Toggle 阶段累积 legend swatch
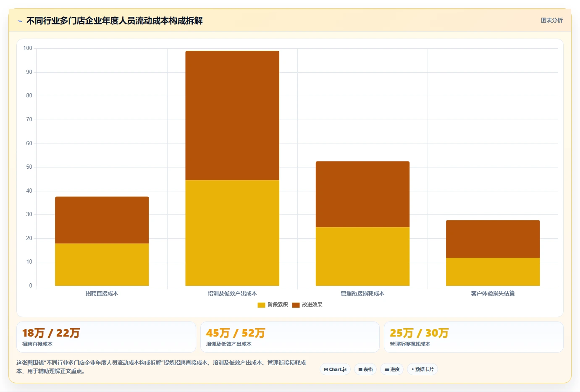 point(261,305)
